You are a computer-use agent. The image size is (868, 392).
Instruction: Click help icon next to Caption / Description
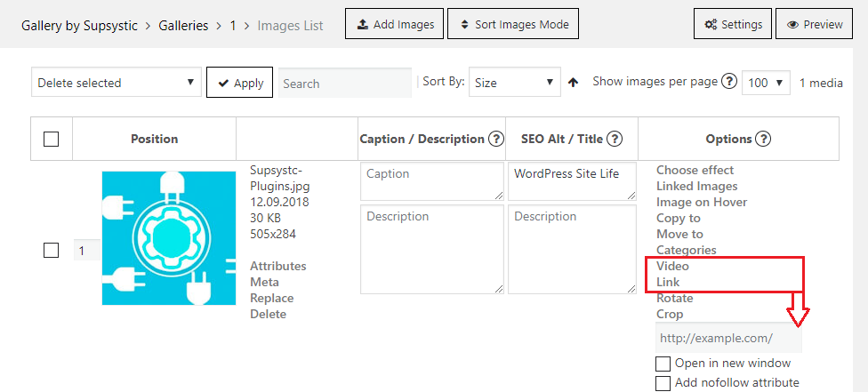(x=496, y=139)
